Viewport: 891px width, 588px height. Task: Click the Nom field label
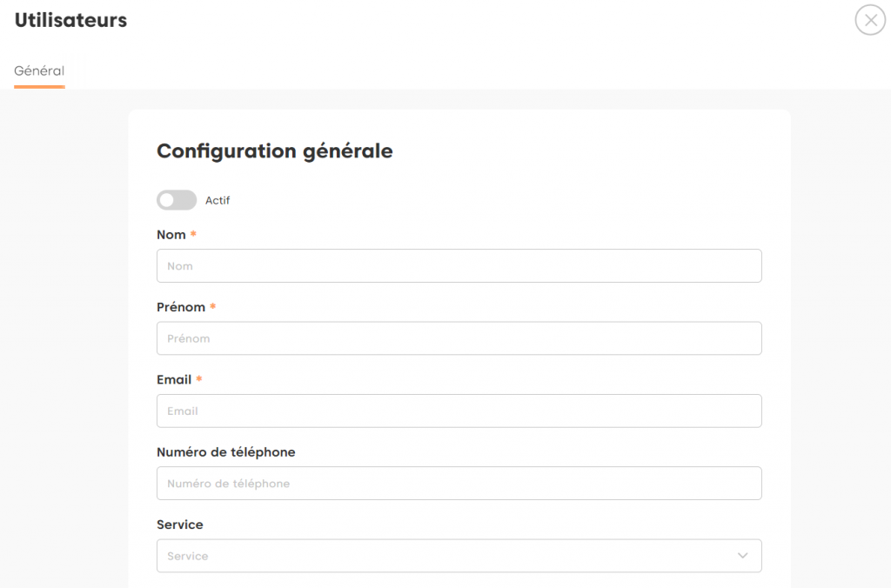click(171, 235)
